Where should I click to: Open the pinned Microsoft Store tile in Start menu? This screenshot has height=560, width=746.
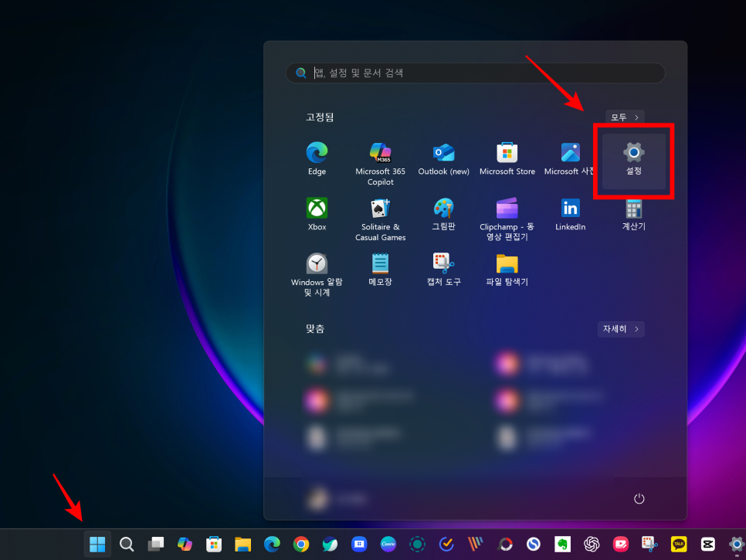[x=507, y=159]
